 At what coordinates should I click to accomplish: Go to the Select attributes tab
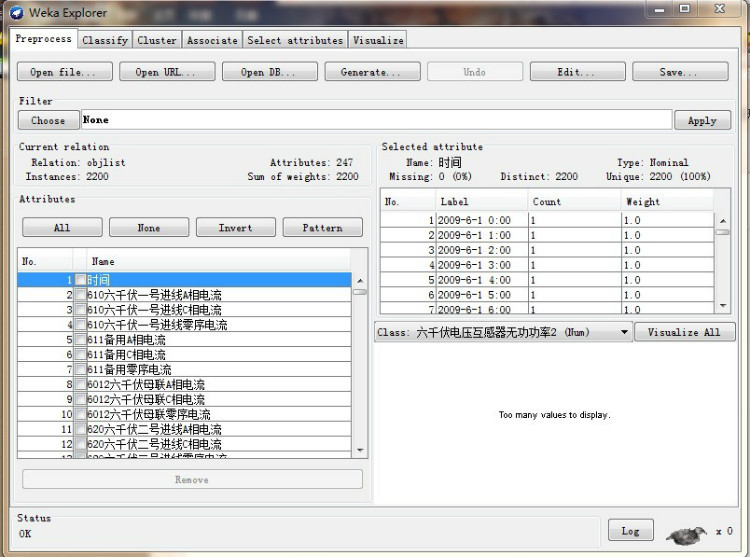pos(295,40)
